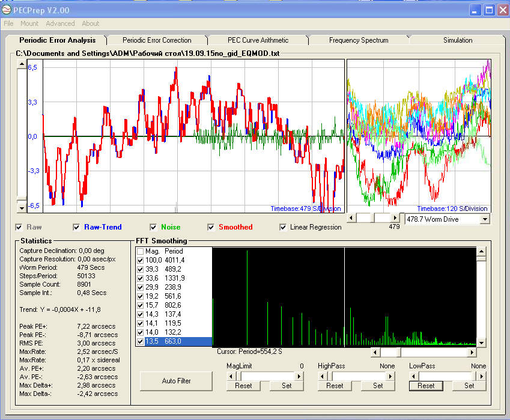Check the Mag. Period header checkbox
This screenshot has width=510, height=420.
[140, 252]
